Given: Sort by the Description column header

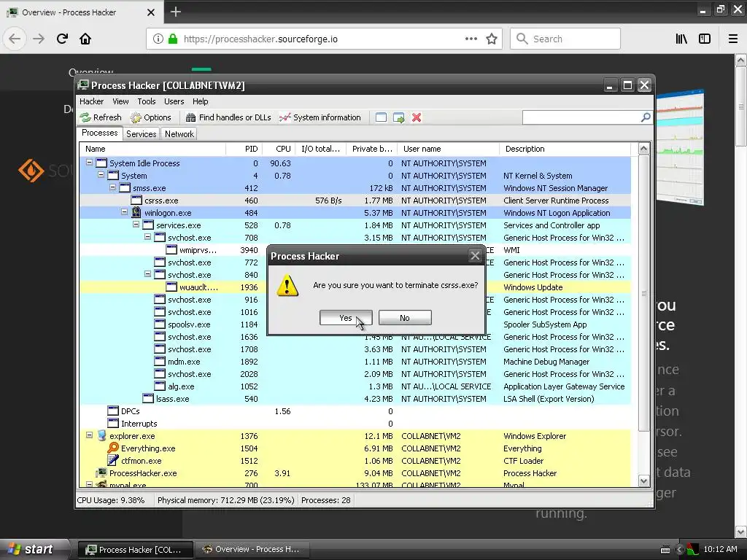Looking at the screenshot, I should (565, 149).
